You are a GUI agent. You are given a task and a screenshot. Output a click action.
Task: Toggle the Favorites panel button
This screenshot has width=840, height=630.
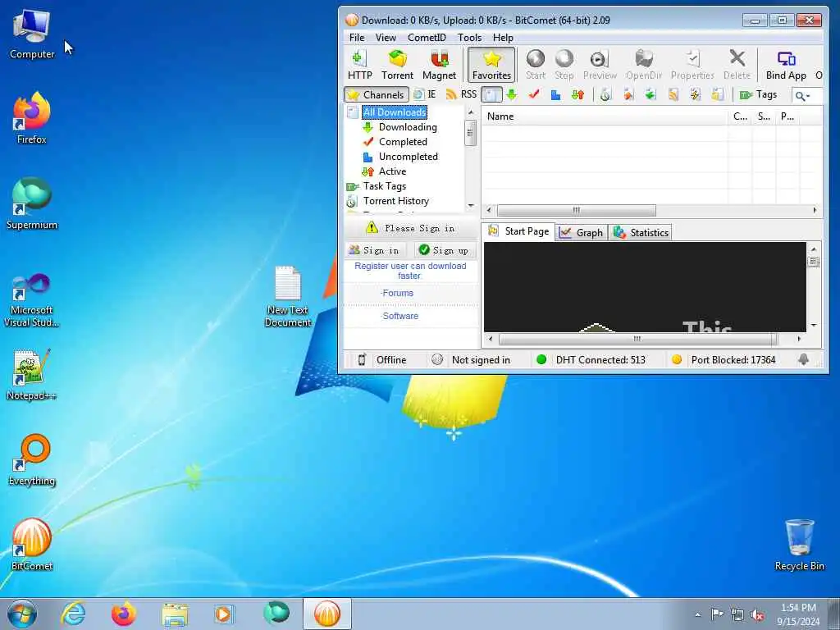[x=491, y=65]
